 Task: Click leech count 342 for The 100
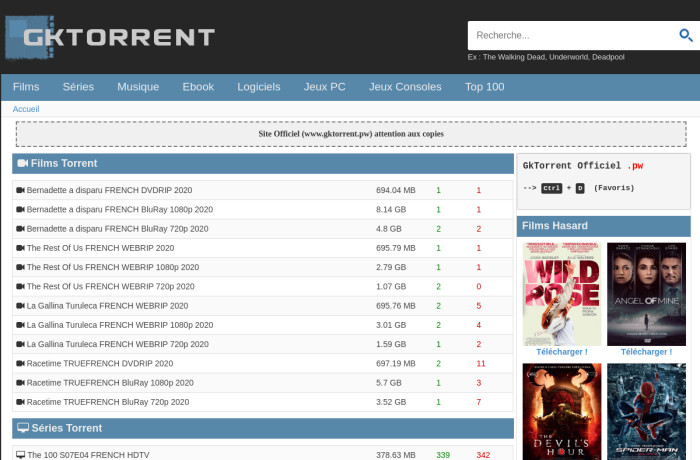click(483, 455)
